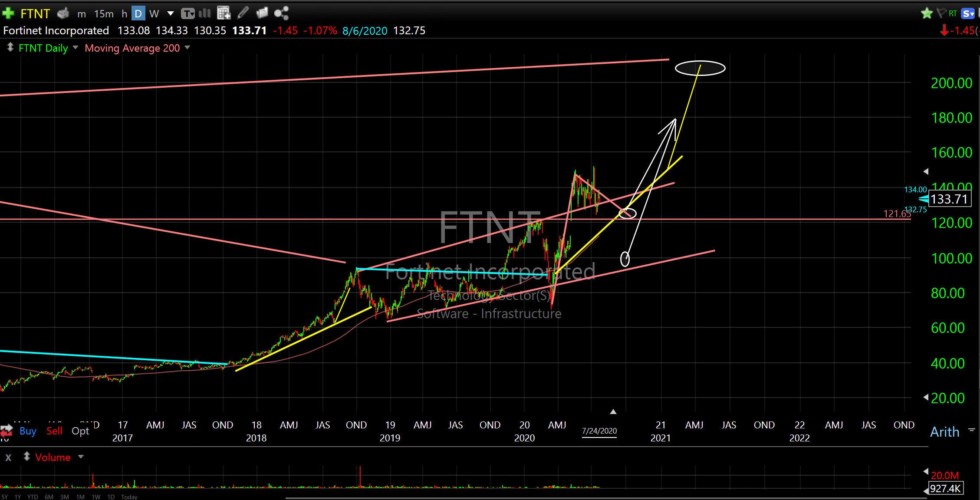The width and height of the screenshot is (980, 500).
Task: Toggle Arith price scale mode
Action: coord(944,432)
